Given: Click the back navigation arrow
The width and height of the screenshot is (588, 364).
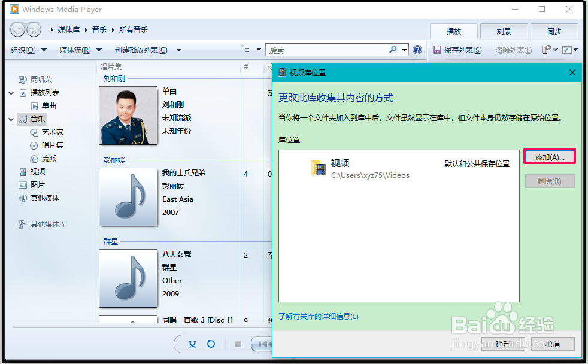Looking at the screenshot, I should [17, 29].
